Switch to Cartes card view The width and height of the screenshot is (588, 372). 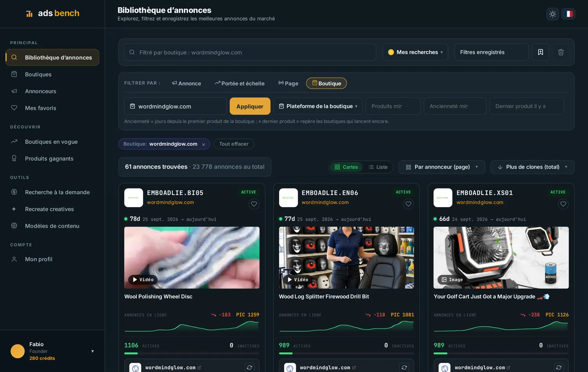[x=346, y=167]
